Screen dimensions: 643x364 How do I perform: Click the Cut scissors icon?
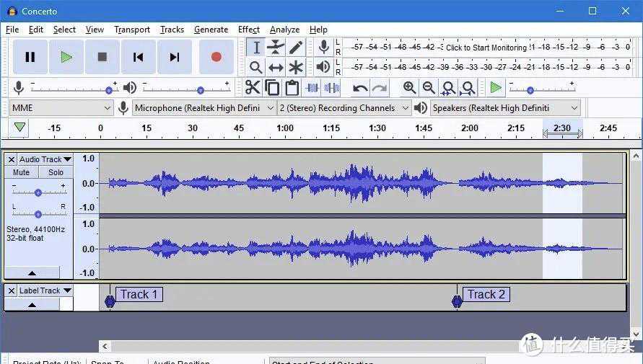pos(252,88)
